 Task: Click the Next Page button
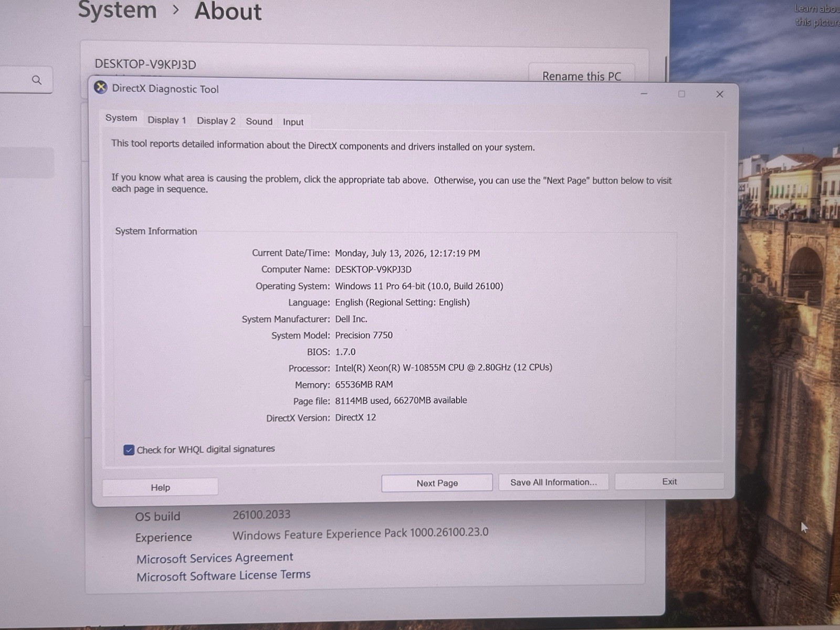tap(437, 483)
